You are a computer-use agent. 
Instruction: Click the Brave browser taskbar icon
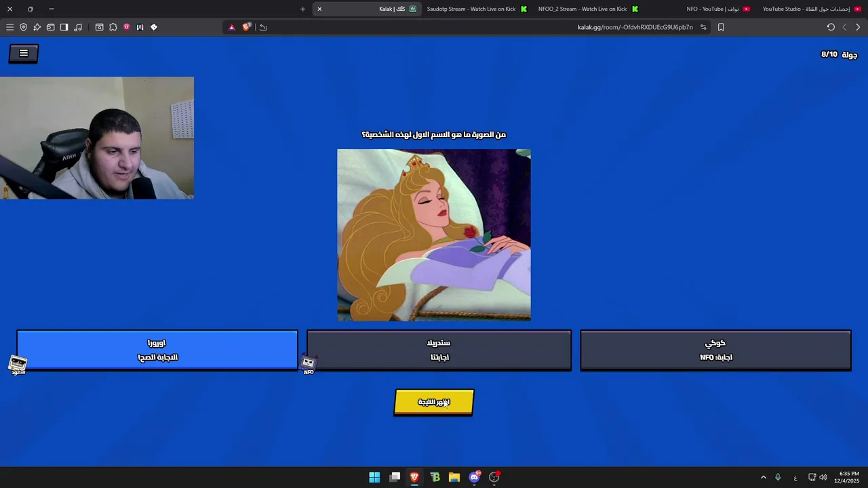(414, 477)
